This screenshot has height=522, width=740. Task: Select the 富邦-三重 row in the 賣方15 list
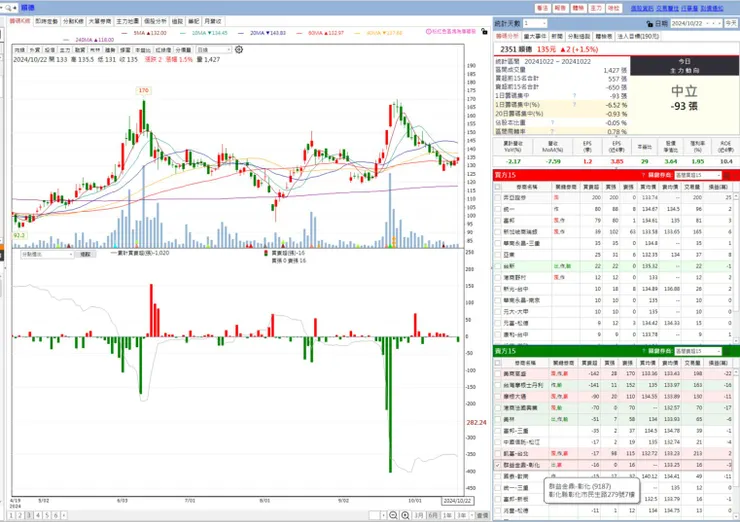tap(613, 431)
